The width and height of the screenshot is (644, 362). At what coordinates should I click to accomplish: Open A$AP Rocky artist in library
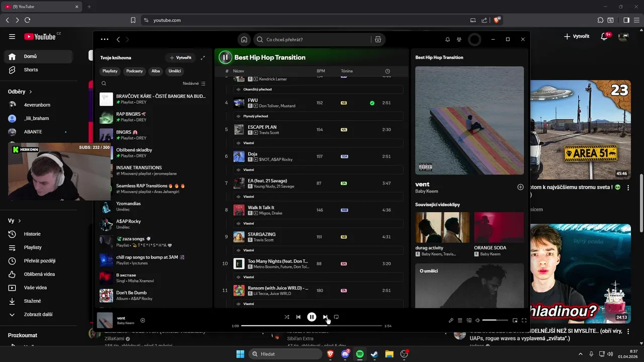[x=153, y=224]
